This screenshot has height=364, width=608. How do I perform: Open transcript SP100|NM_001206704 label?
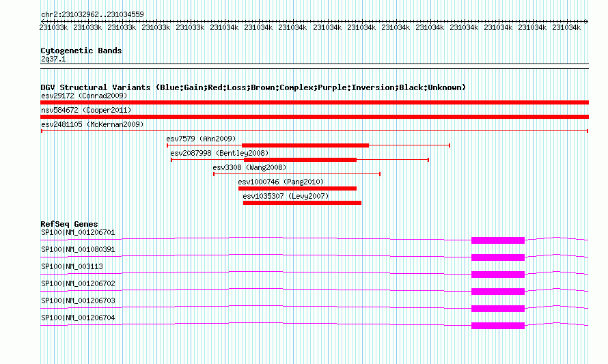tap(78, 318)
